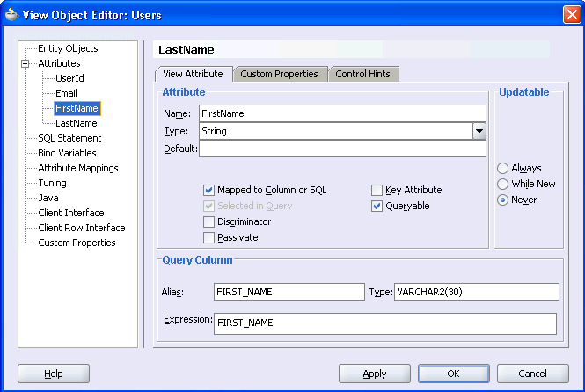The image size is (585, 392).
Task: Enable the Discriminator checkbox
Action: pyautogui.click(x=208, y=221)
